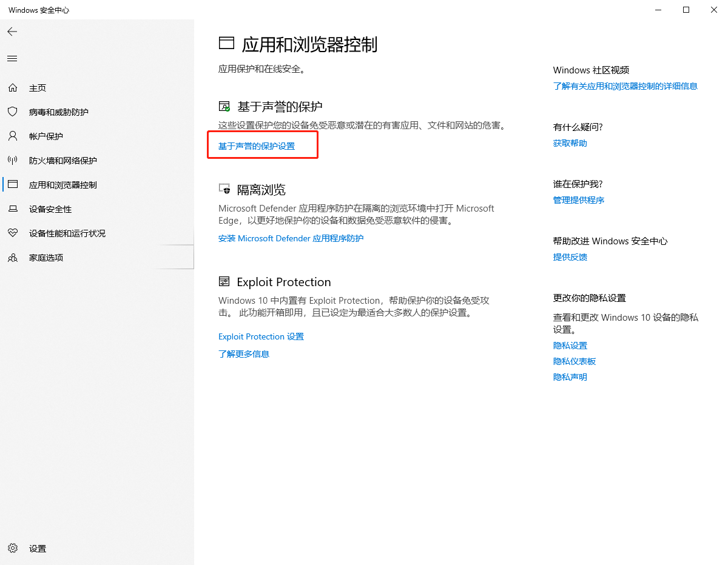Screen dimensions: 728x565
Task: Maximize the Windows 安全中心 window
Action: [686, 10]
